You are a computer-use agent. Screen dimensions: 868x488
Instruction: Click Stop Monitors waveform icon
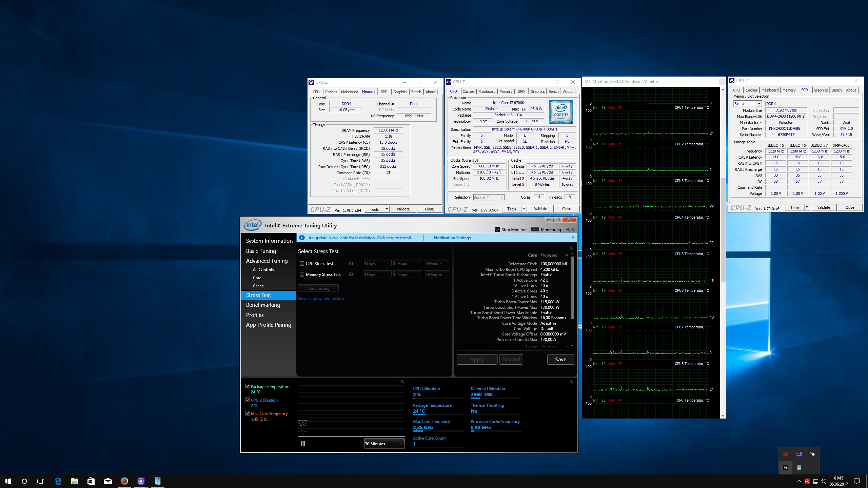(x=497, y=229)
